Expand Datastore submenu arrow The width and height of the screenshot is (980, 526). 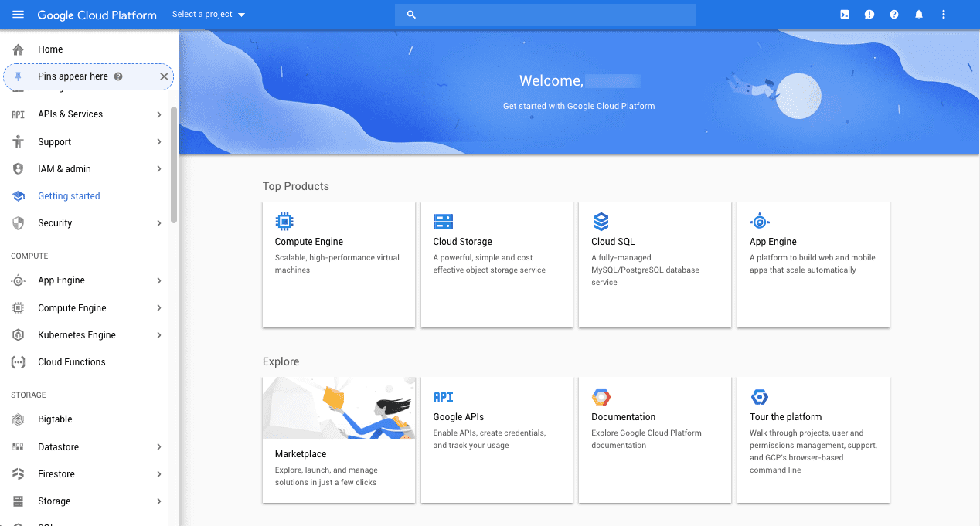coord(158,447)
